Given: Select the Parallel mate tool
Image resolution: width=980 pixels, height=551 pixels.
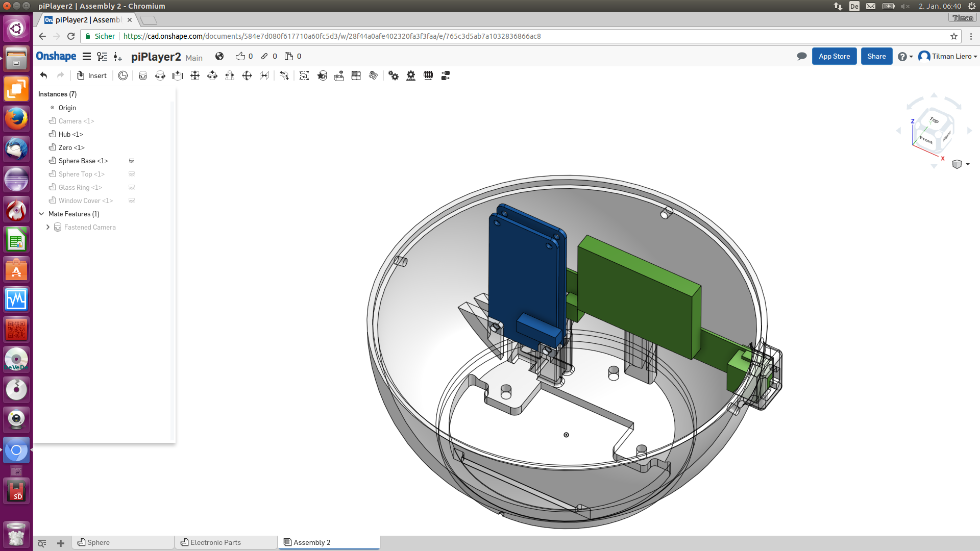Looking at the screenshot, I should (264, 76).
